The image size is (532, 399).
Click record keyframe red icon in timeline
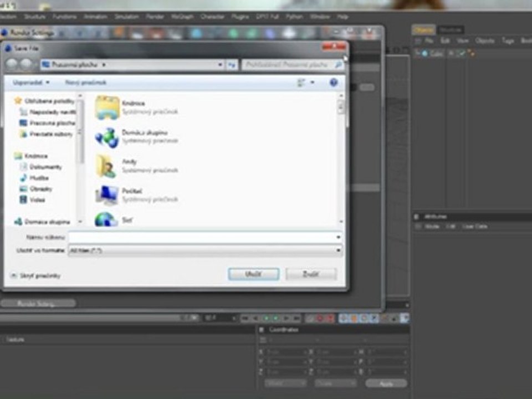320,318
